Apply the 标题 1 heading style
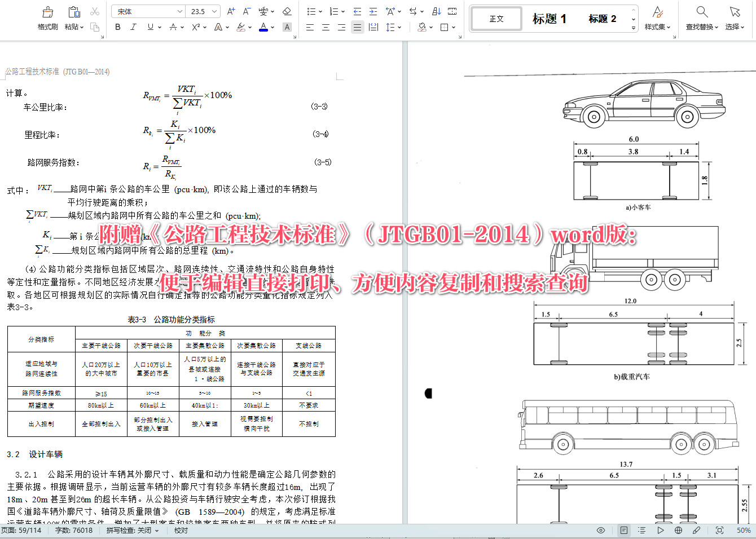Image resolution: width=756 pixels, height=539 pixels. pyautogui.click(x=549, y=19)
